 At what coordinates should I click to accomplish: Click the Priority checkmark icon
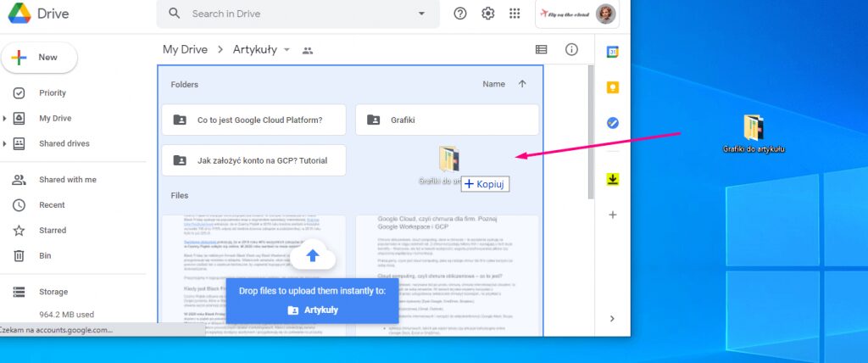coord(19,93)
